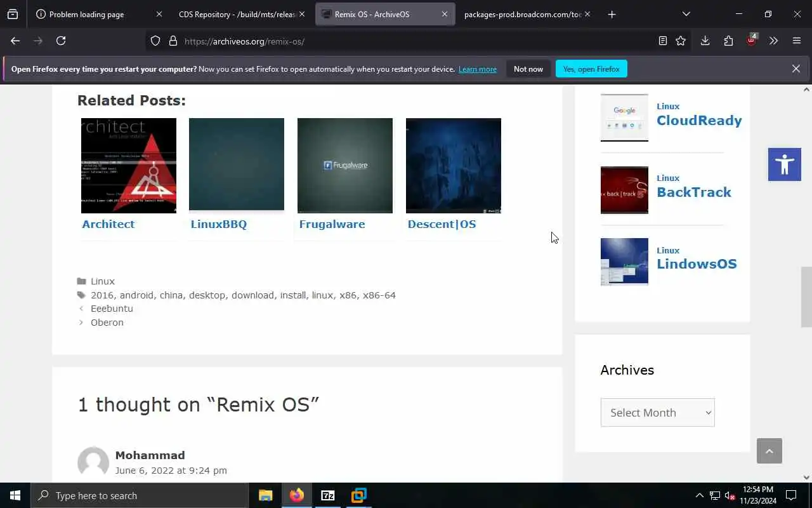Viewport: 812px width, 508px height.
Task: Click the muted volume tray icon
Action: pyautogui.click(x=730, y=495)
